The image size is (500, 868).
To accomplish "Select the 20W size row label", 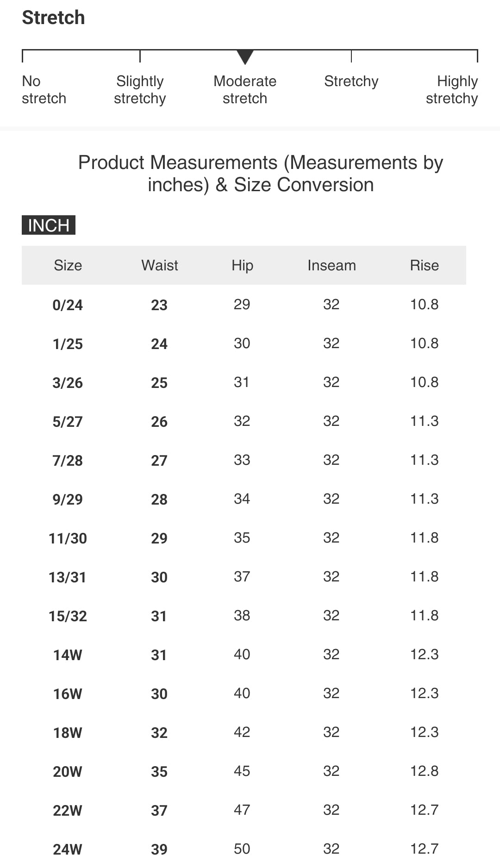I will pyautogui.click(x=68, y=772).
